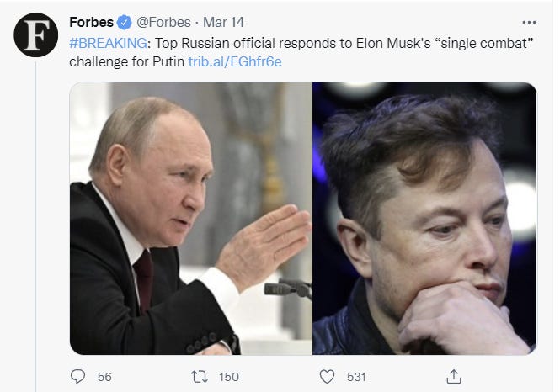The image size is (560, 392).
Task: Open right photo of man resting chin on hand
Action: 424,218
